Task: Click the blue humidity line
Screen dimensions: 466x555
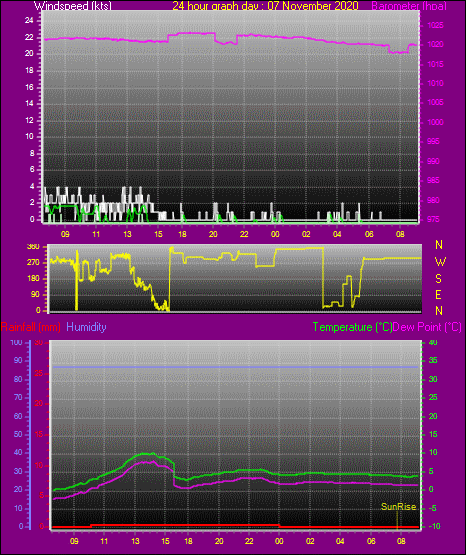Action: tap(235, 367)
